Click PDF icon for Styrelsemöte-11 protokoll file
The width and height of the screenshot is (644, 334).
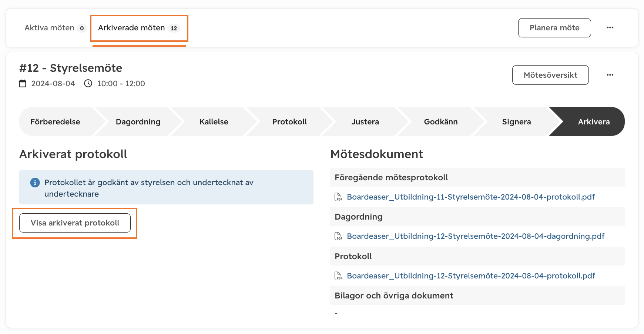click(338, 197)
